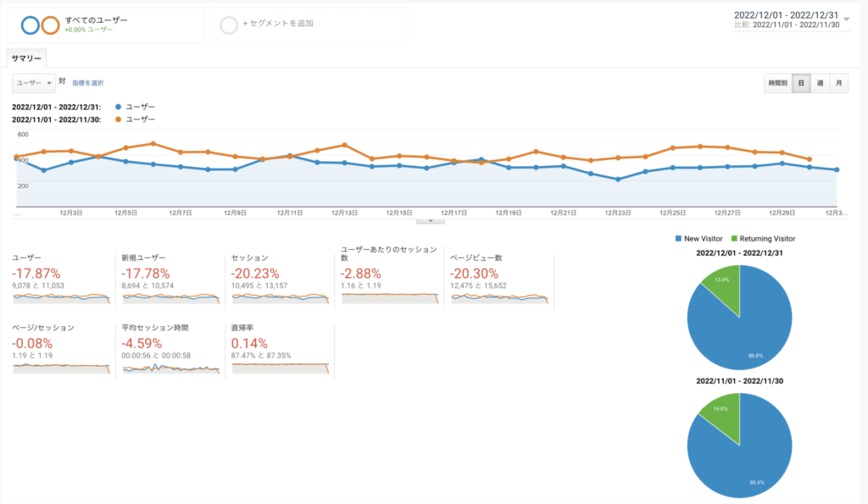The width and height of the screenshot is (868, 504).
Task: Switch graph to 月 (monthly) view
Action: [838, 83]
